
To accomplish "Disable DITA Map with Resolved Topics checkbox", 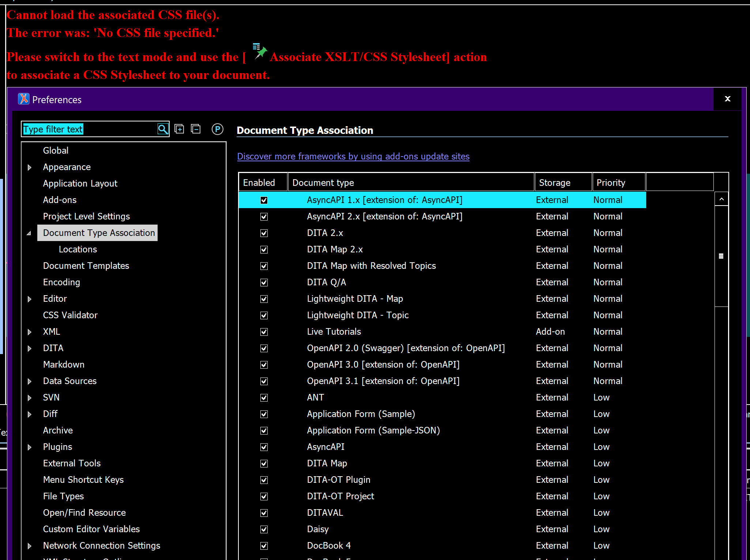I will pos(264,266).
